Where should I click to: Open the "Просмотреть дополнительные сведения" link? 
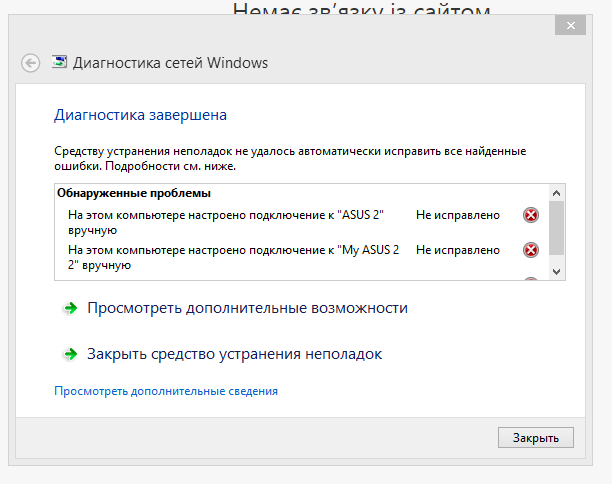click(166, 391)
